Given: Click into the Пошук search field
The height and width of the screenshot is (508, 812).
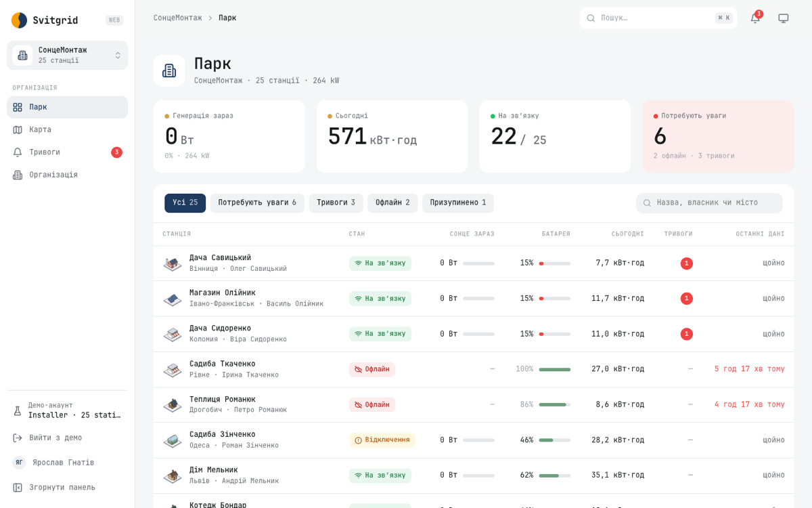Looking at the screenshot, I should pos(658,18).
